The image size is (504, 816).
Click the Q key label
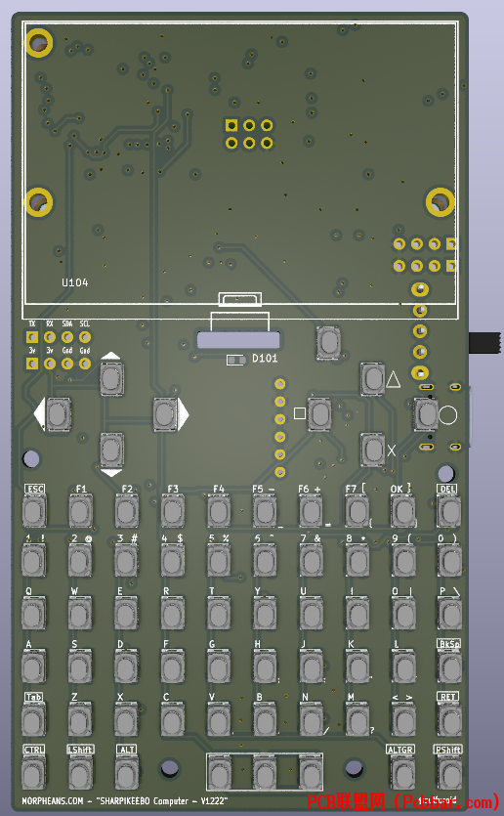28,591
